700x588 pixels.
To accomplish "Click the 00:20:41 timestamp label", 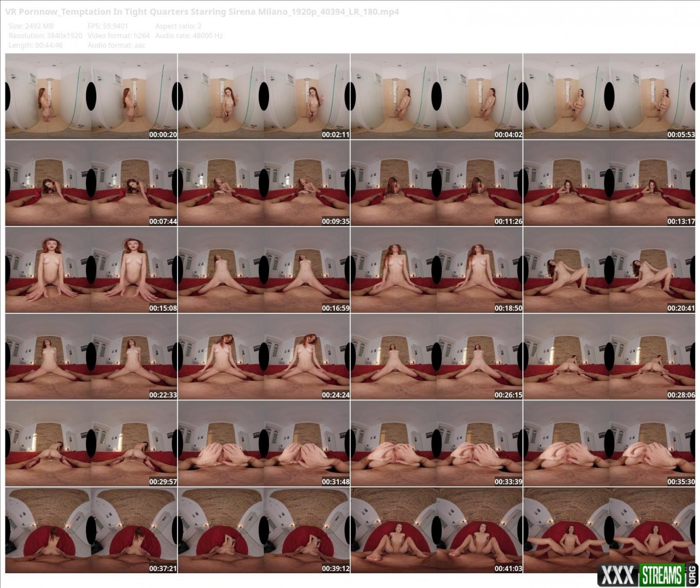I will [x=681, y=308].
